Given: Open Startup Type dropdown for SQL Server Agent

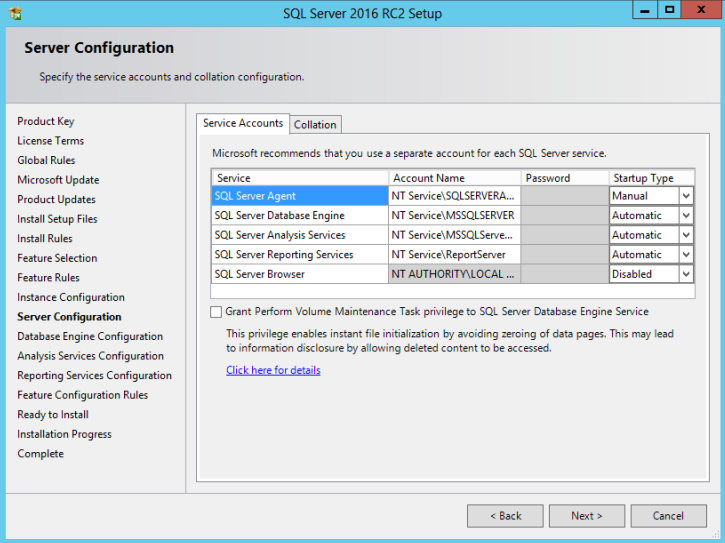Looking at the screenshot, I should pyautogui.click(x=686, y=196).
